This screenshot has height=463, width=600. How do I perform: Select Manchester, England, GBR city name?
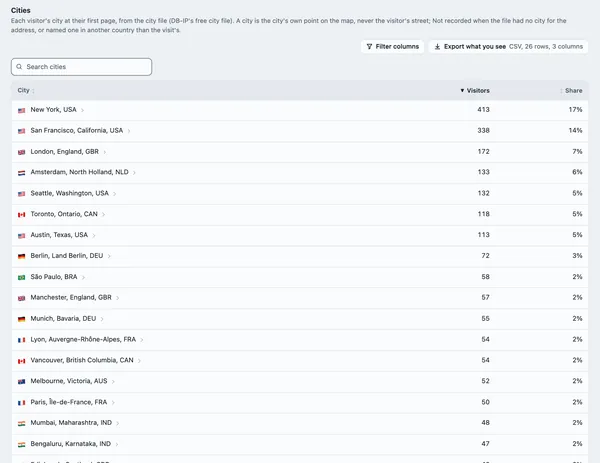pos(71,297)
